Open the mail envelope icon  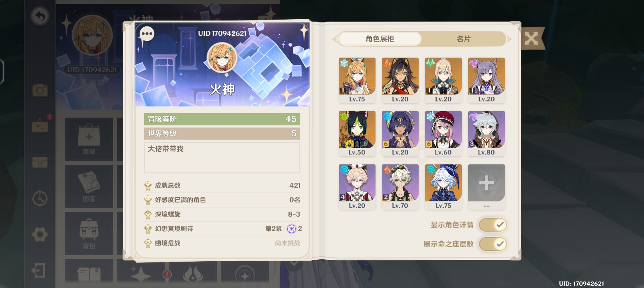click(40, 162)
